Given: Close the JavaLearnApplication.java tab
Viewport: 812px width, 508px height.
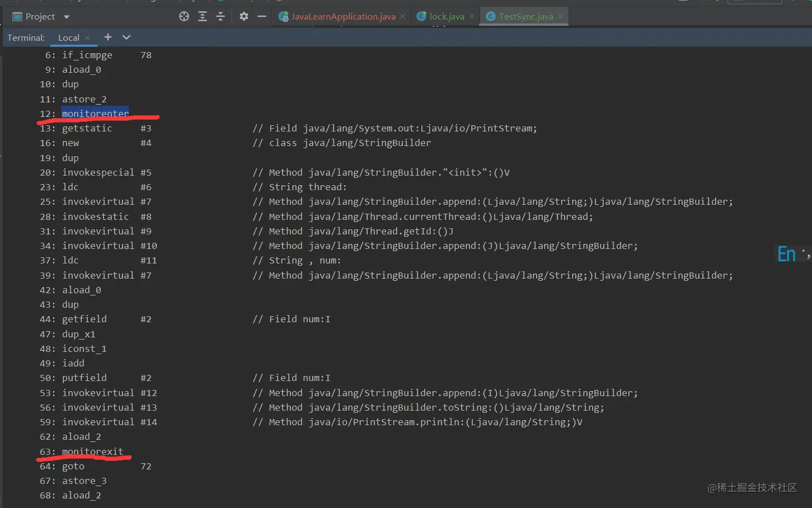Looking at the screenshot, I should pyautogui.click(x=402, y=17).
